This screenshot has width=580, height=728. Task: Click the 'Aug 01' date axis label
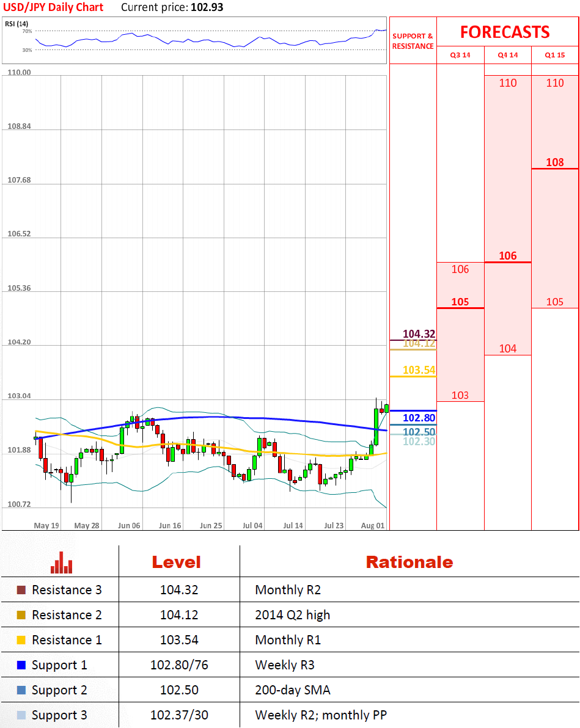373,526
